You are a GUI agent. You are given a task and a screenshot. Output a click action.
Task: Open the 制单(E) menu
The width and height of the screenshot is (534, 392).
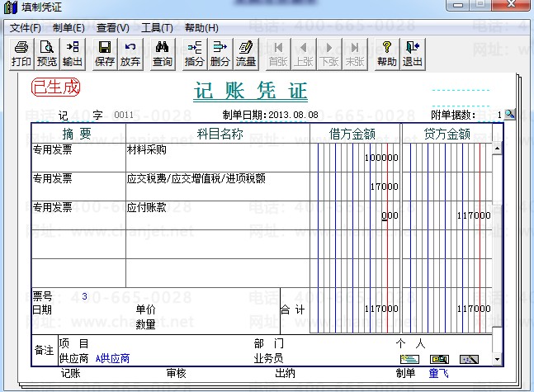[69, 28]
